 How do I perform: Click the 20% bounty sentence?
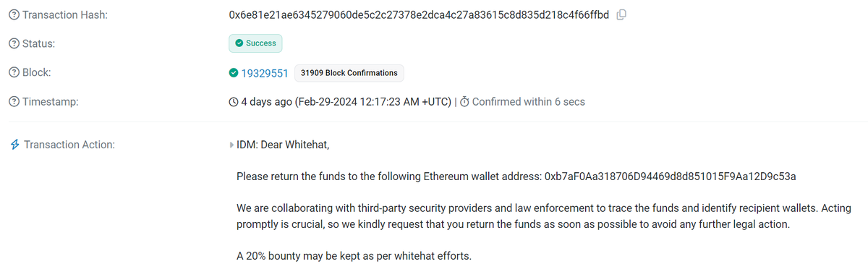354,256
